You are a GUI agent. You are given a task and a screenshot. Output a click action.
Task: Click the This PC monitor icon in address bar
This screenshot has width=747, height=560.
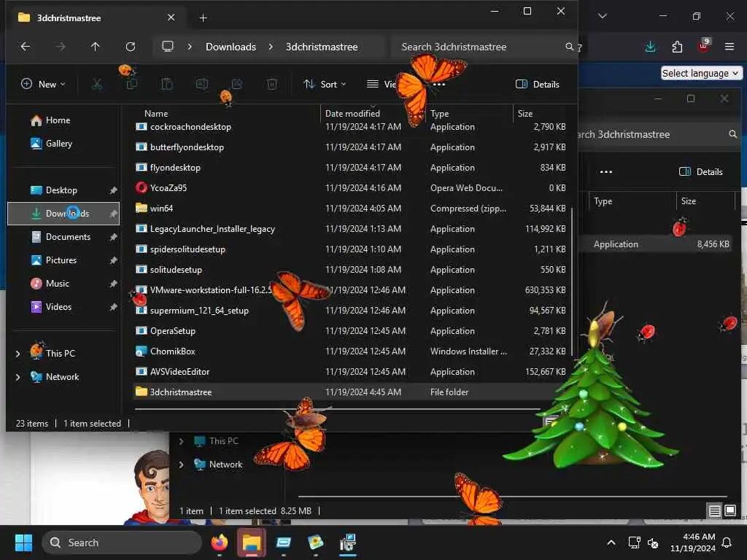[x=168, y=47]
